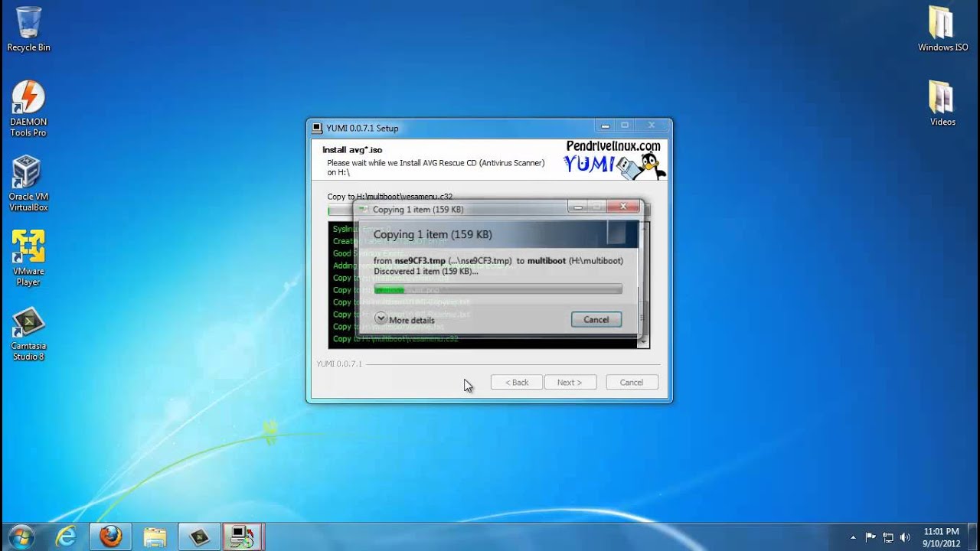Click Cancel in YUMI setup window

coord(632,383)
